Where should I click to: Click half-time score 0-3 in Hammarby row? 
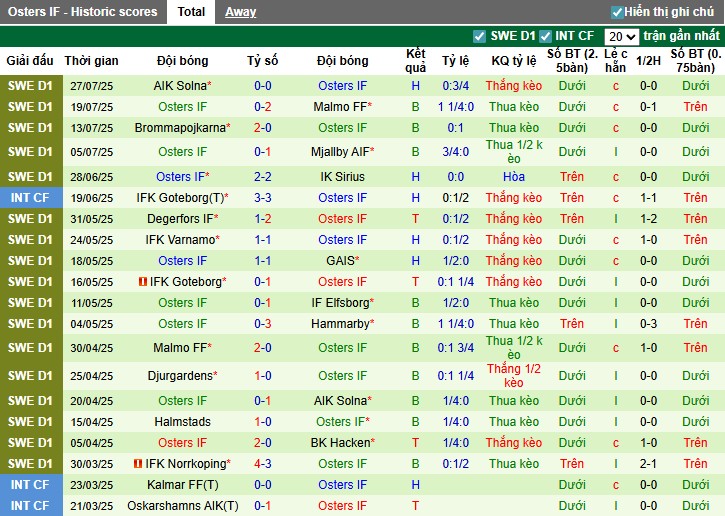point(648,324)
